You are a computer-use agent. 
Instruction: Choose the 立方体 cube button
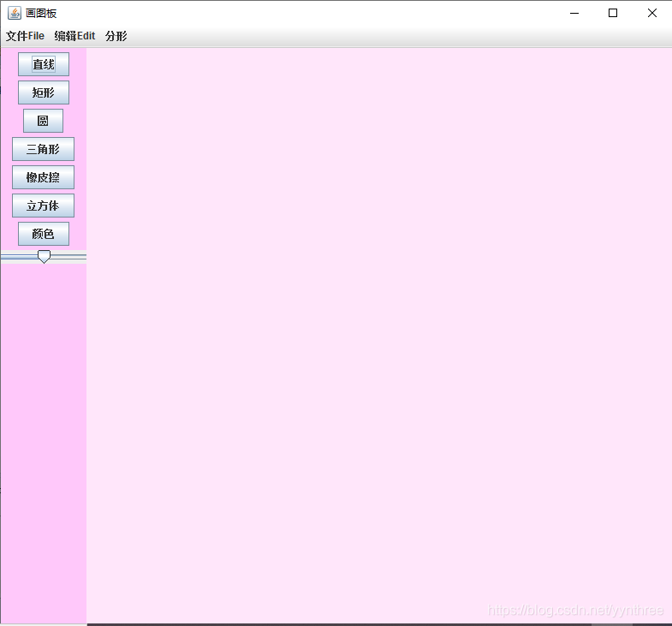(43, 206)
